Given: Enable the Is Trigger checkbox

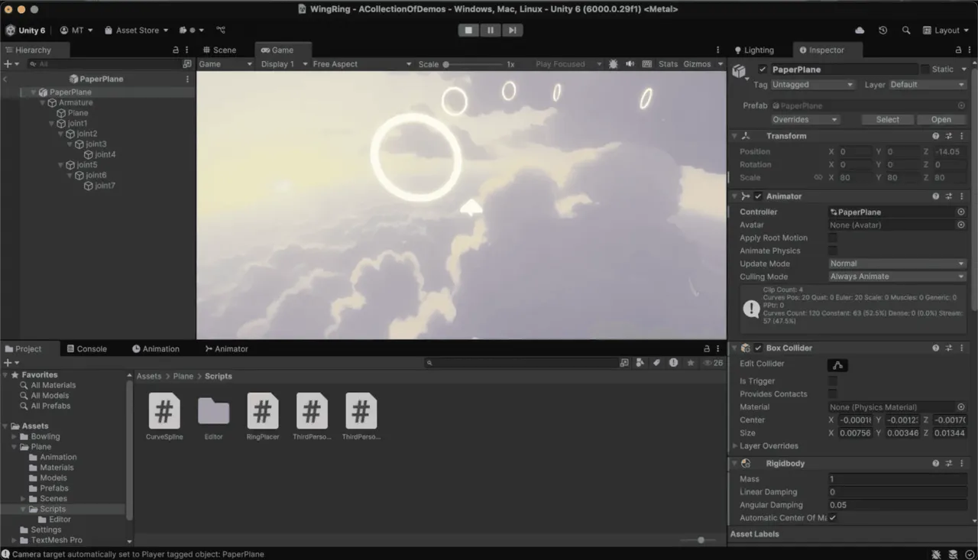Looking at the screenshot, I should (833, 380).
